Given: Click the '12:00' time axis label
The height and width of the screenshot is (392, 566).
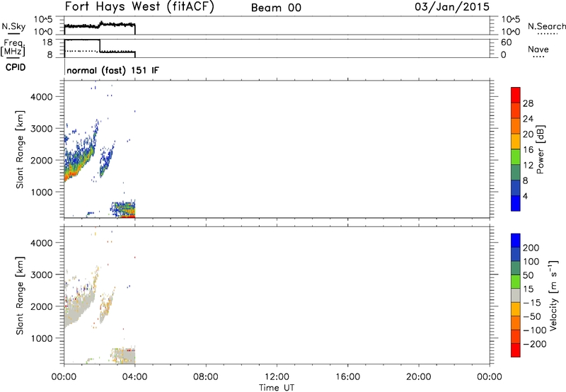Looking at the screenshot, I should (x=277, y=377).
